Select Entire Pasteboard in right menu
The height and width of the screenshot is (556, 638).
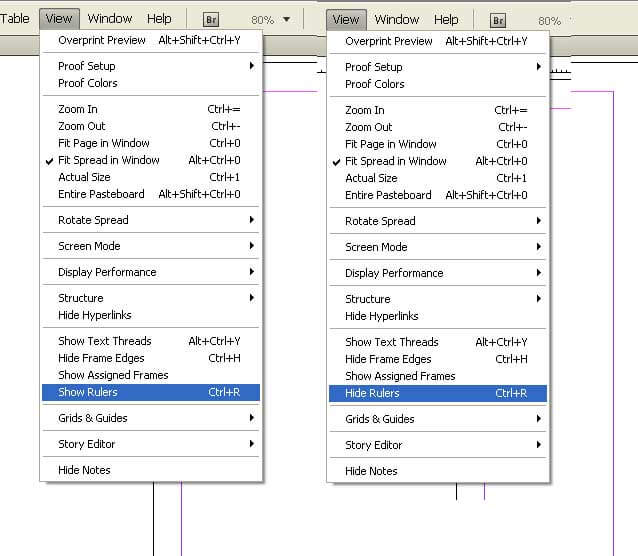(x=438, y=195)
